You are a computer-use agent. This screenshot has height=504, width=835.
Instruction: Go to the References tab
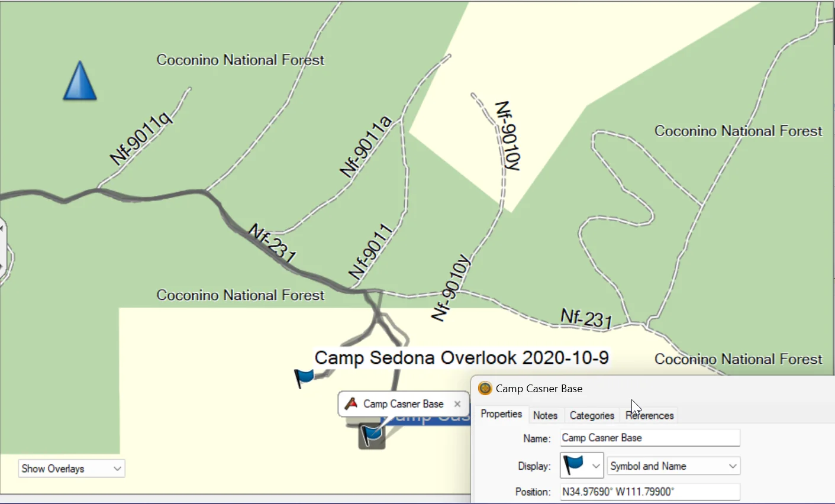coord(650,415)
